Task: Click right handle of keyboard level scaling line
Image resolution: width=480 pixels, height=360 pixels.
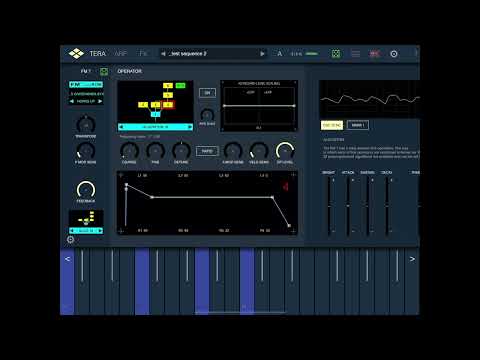Action: click(294, 106)
